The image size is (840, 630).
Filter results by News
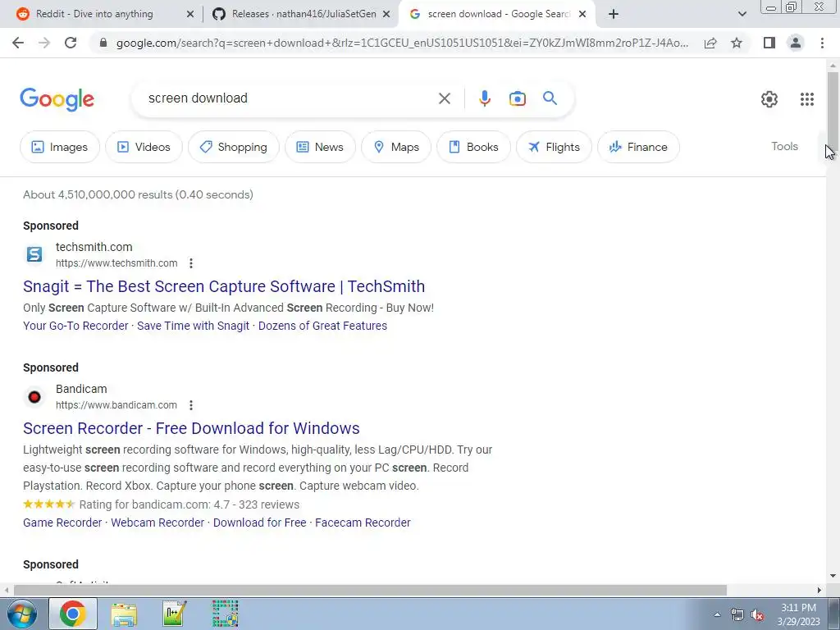[x=320, y=147]
